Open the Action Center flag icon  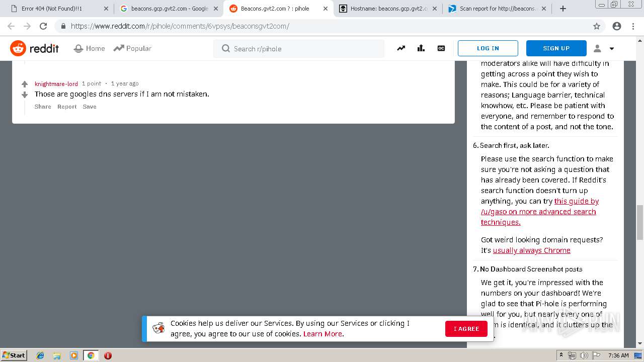tap(596, 355)
